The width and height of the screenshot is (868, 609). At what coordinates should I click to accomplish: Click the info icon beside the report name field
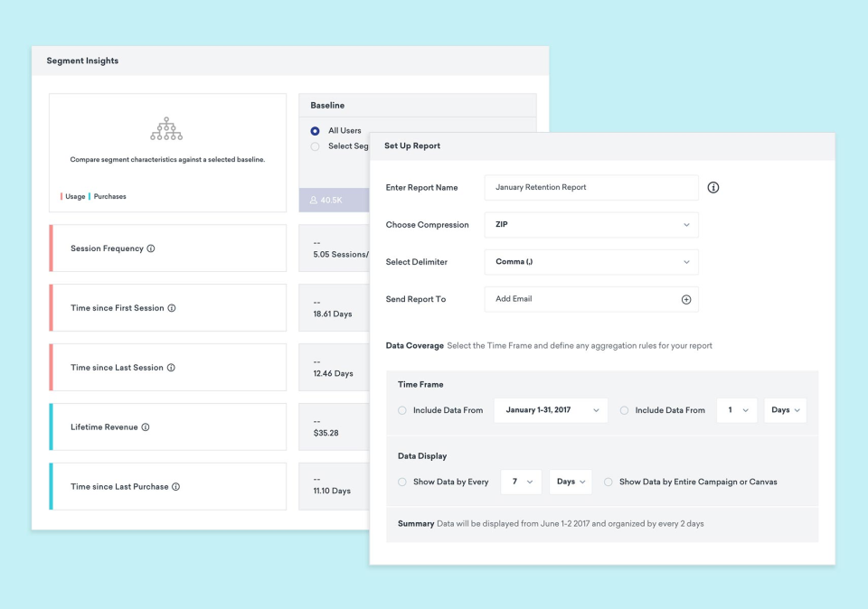[712, 187]
